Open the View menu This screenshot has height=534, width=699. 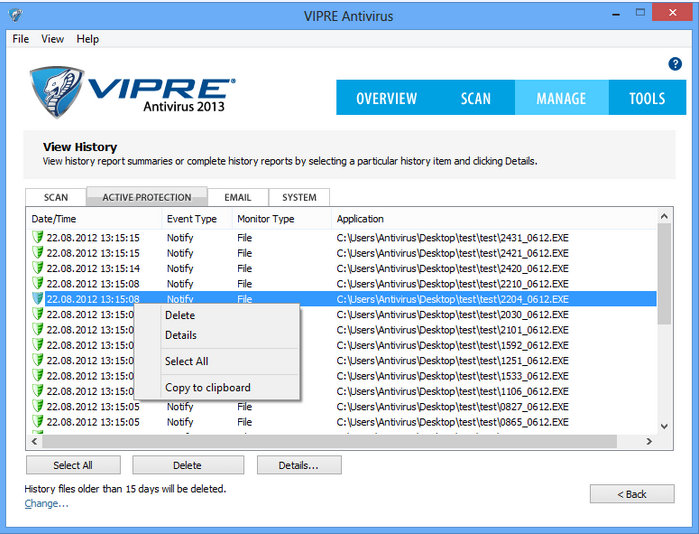point(52,39)
